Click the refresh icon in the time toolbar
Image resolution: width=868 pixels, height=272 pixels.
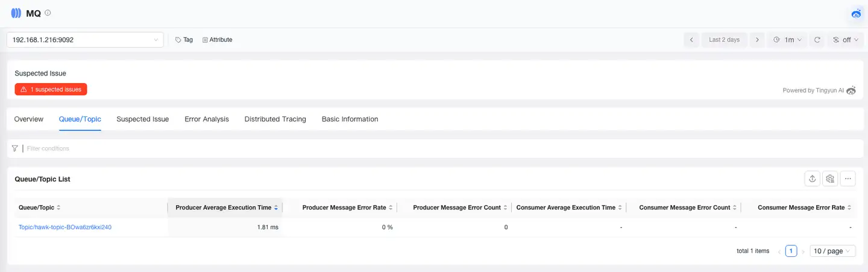tap(817, 40)
